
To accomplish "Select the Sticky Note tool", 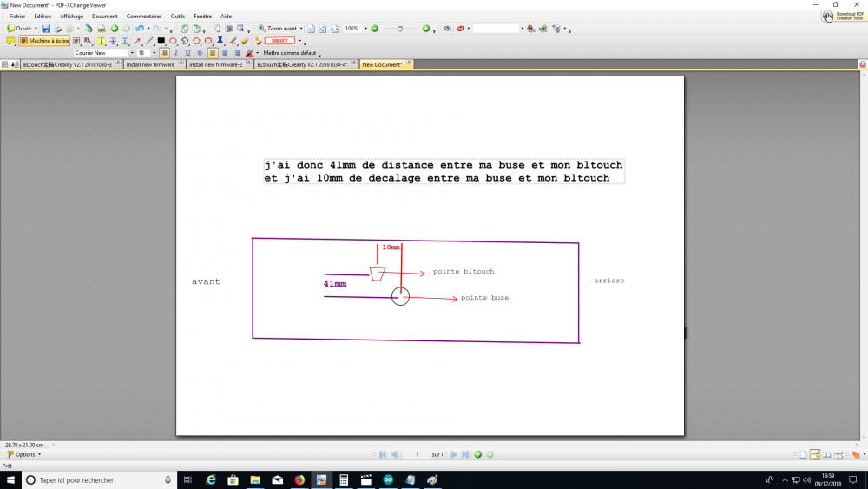I will (10, 41).
